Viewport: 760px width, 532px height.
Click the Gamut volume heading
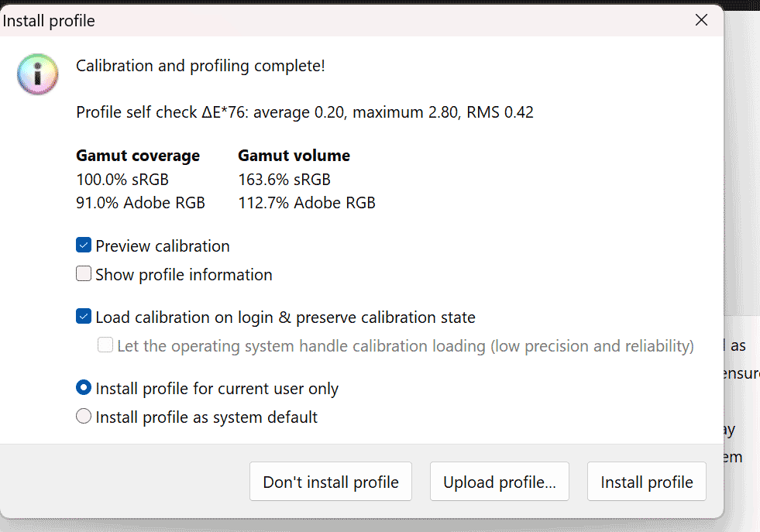point(294,156)
